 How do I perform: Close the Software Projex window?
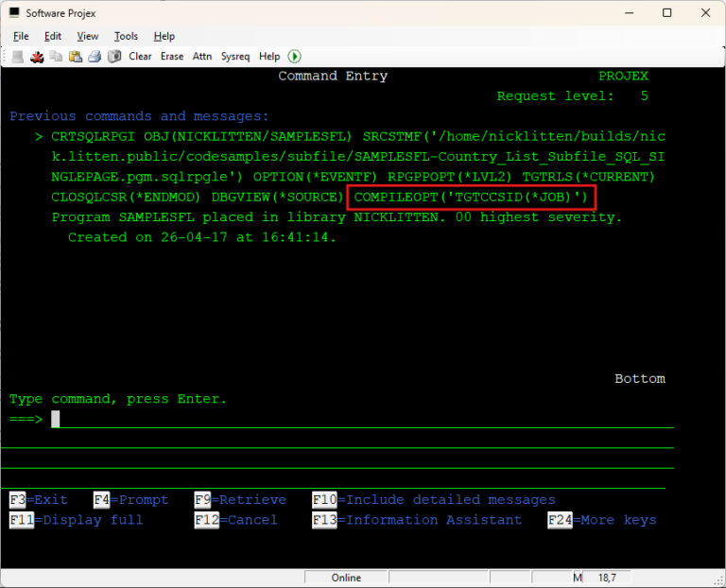(705, 13)
